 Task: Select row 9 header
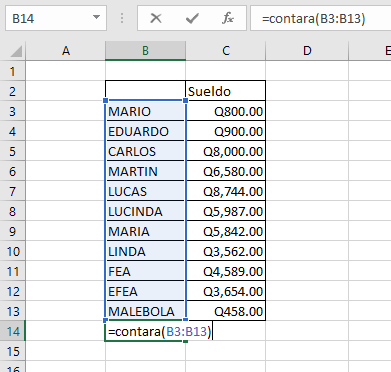tap(13, 231)
